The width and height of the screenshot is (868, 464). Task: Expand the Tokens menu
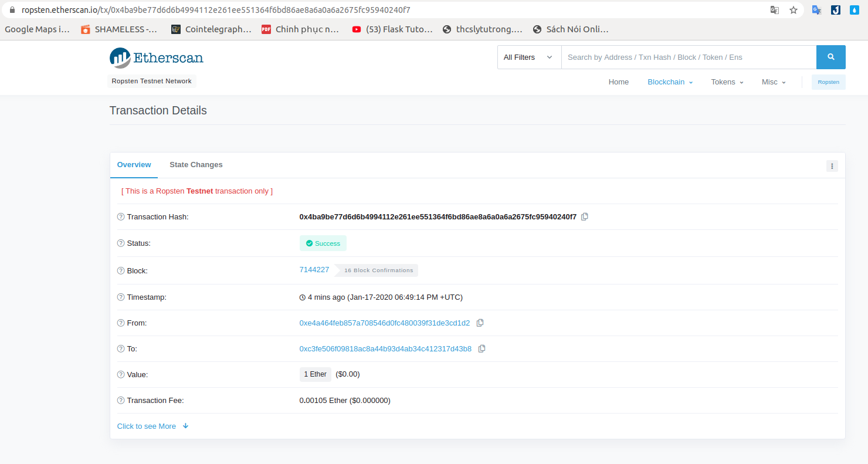coord(727,82)
